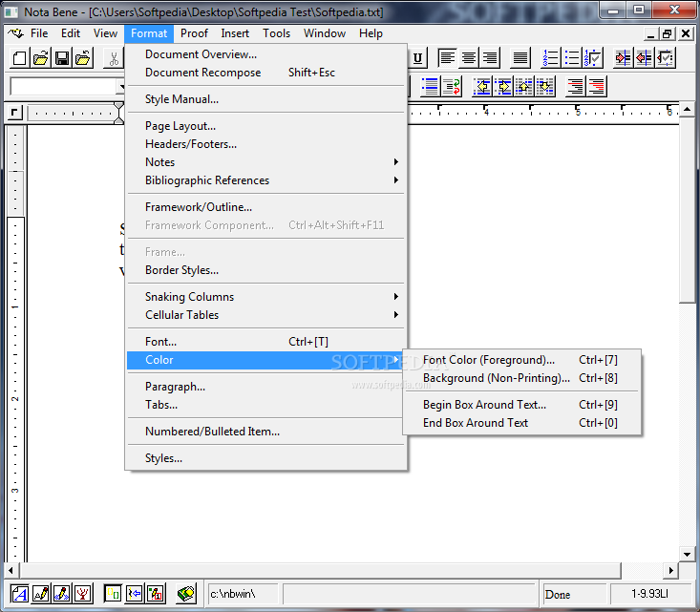Click the Cut scissors icon
The image size is (700, 612).
coord(114,58)
